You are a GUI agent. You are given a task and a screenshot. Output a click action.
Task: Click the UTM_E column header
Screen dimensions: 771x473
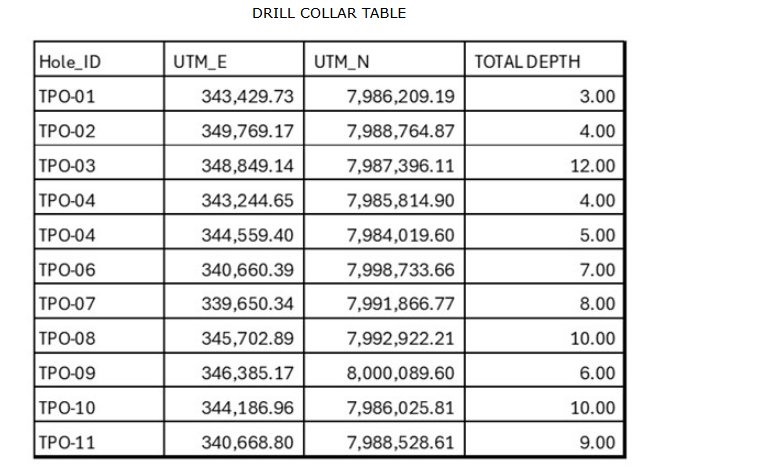point(201,62)
